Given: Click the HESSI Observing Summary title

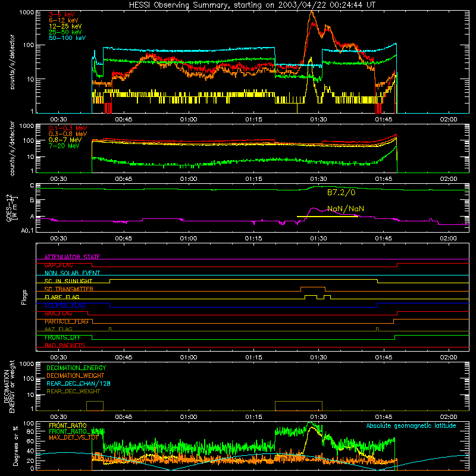Looking at the screenshot, I should [252, 5].
